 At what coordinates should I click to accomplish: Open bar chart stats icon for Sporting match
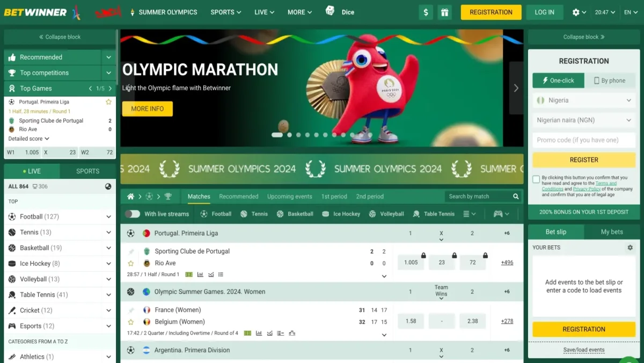coord(200,274)
